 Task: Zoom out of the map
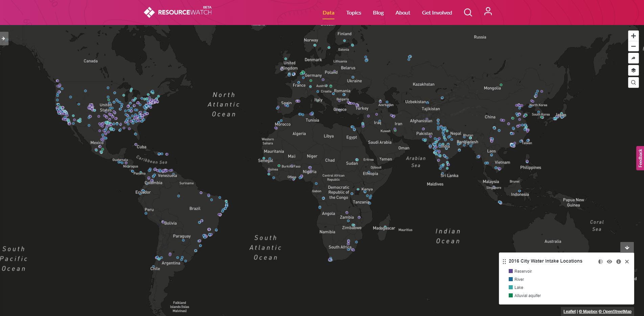click(x=633, y=47)
